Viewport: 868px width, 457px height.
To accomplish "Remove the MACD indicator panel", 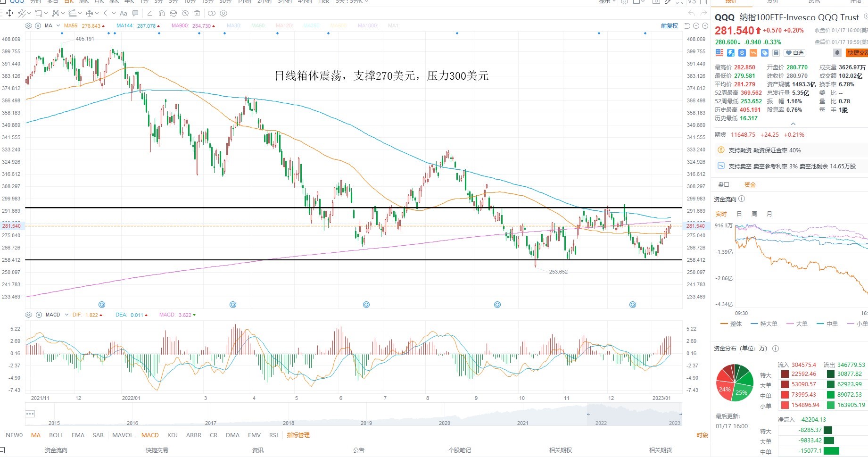I will (x=39, y=315).
